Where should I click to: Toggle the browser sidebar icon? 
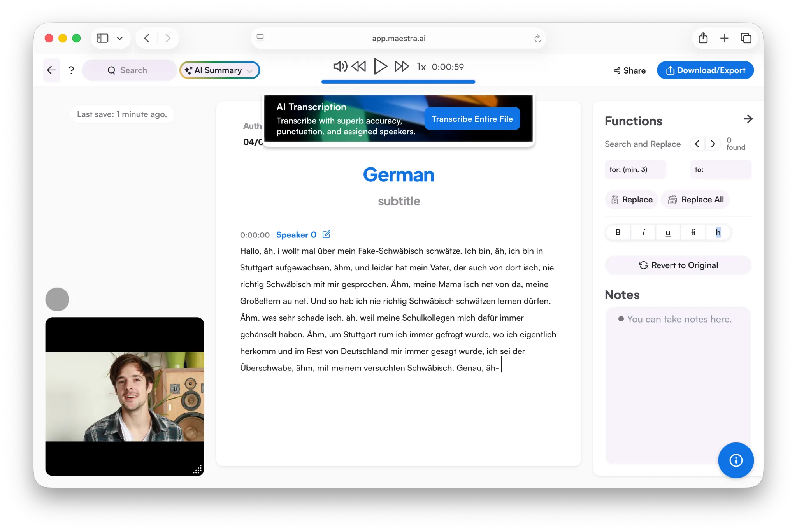click(x=102, y=38)
